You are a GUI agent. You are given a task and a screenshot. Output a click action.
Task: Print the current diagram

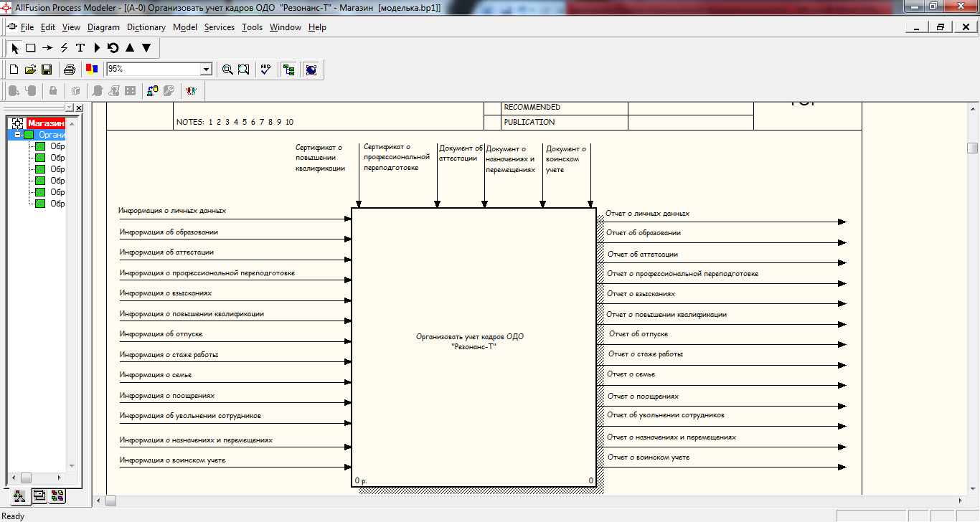(x=70, y=70)
